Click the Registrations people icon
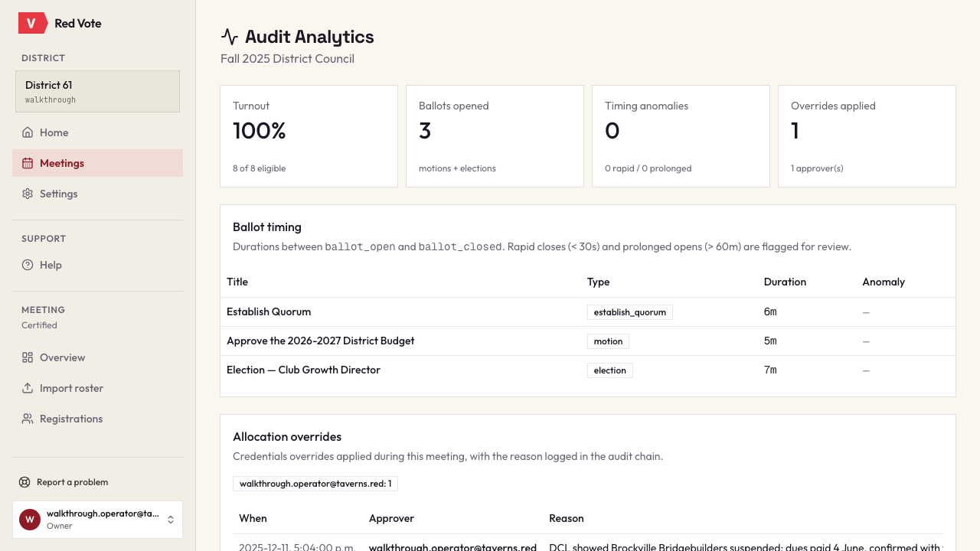This screenshot has width=980, height=551. pos(28,419)
